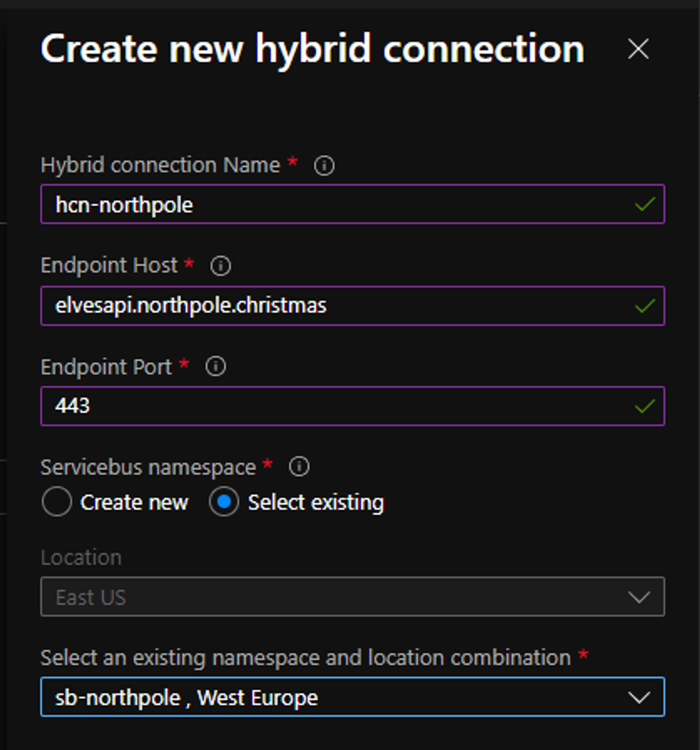Click info icon next to Hybrid connection Name
The image size is (700, 750).
[324, 166]
